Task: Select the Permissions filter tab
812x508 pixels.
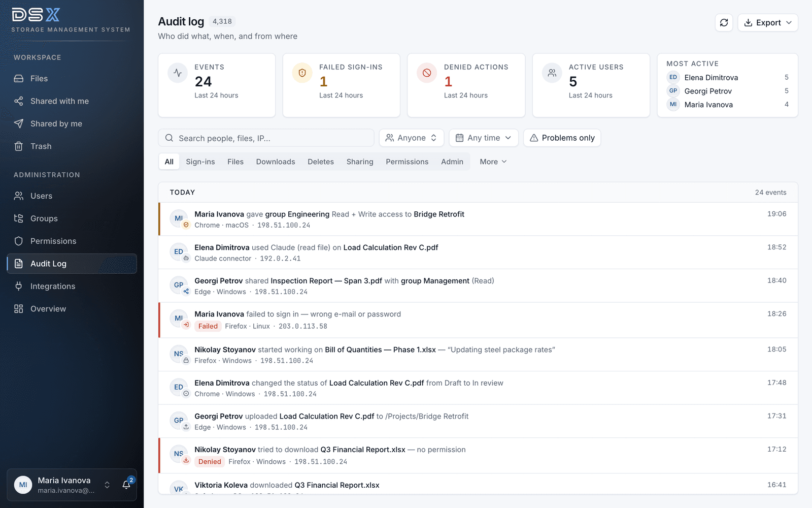Action: [x=407, y=162]
